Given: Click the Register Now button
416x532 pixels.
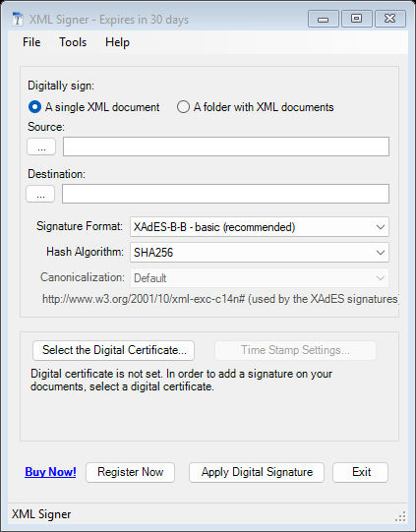Looking at the screenshot, I should 130,472.
